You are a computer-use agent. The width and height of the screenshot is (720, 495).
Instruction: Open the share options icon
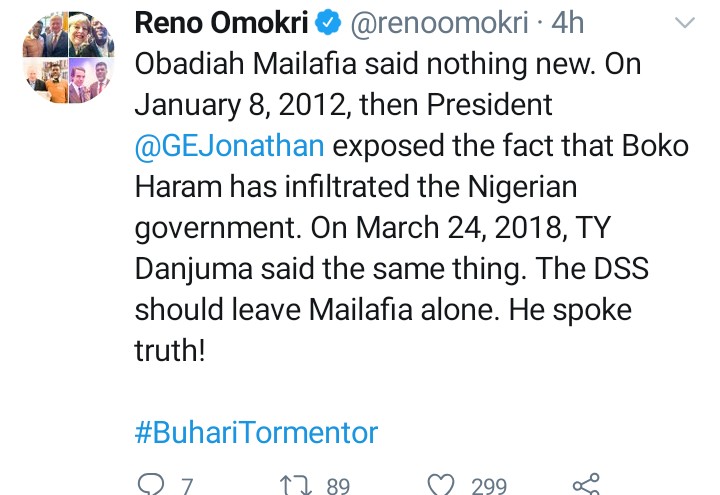[585, 485]
